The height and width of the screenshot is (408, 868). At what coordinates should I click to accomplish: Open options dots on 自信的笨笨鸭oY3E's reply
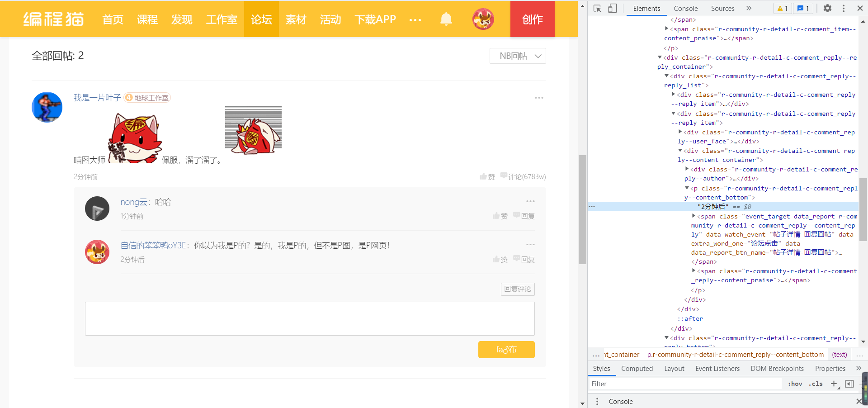pyautogui.click(x=530, y=245)
